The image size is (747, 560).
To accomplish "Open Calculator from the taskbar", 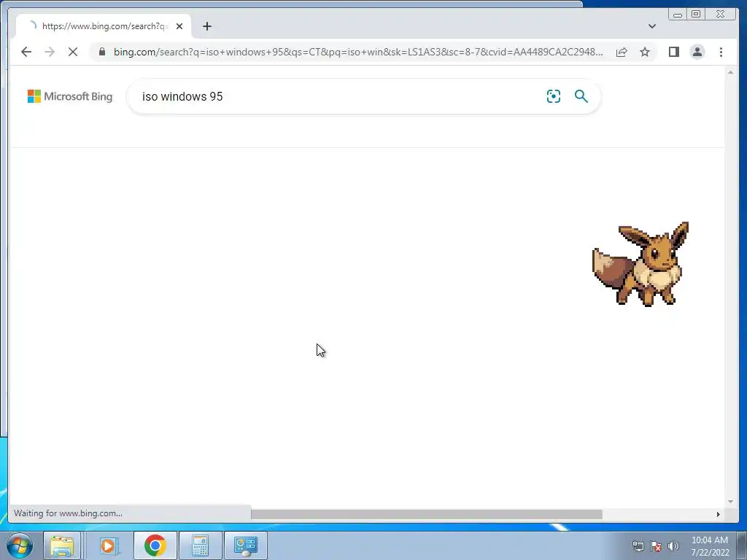I will (x=200, y=545).
